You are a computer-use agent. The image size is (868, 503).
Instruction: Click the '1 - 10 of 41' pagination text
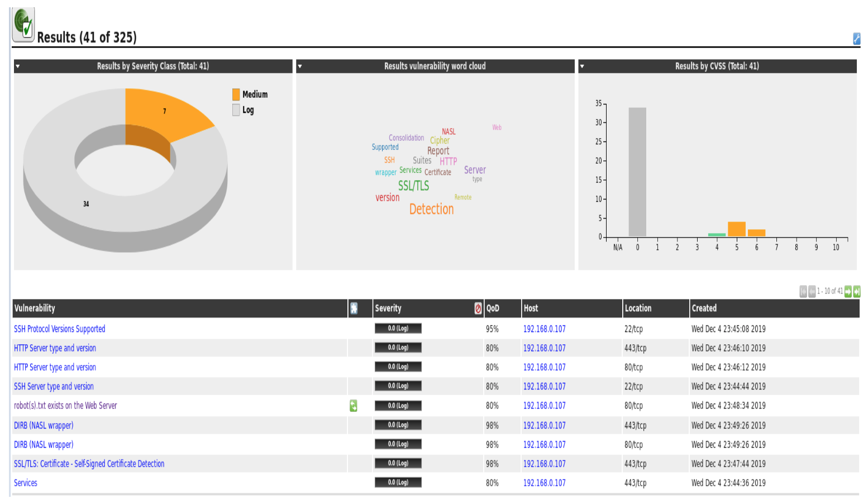[x=830, y=291]
